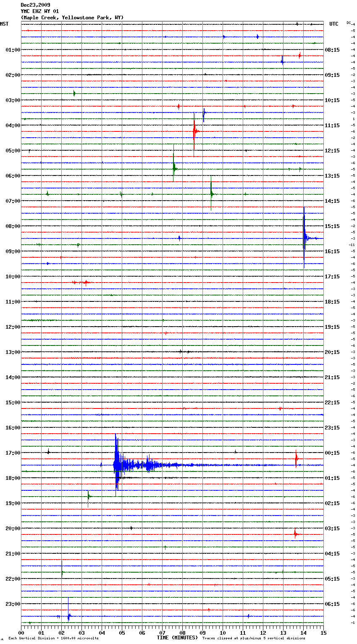Image resolution: width=357 pixels, height=644 pixels.
Task: Click the 08:15 UTC time label
Action: click(x=332, y=50)
